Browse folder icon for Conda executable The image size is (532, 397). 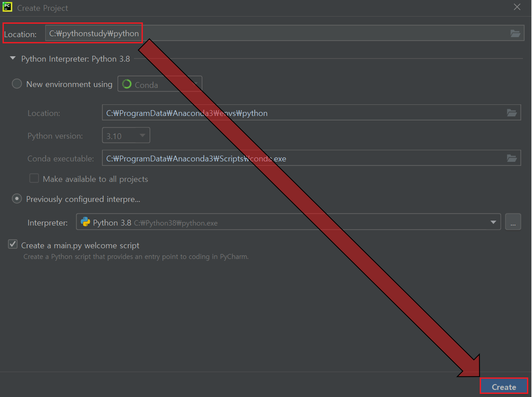(x=512, y=158)
